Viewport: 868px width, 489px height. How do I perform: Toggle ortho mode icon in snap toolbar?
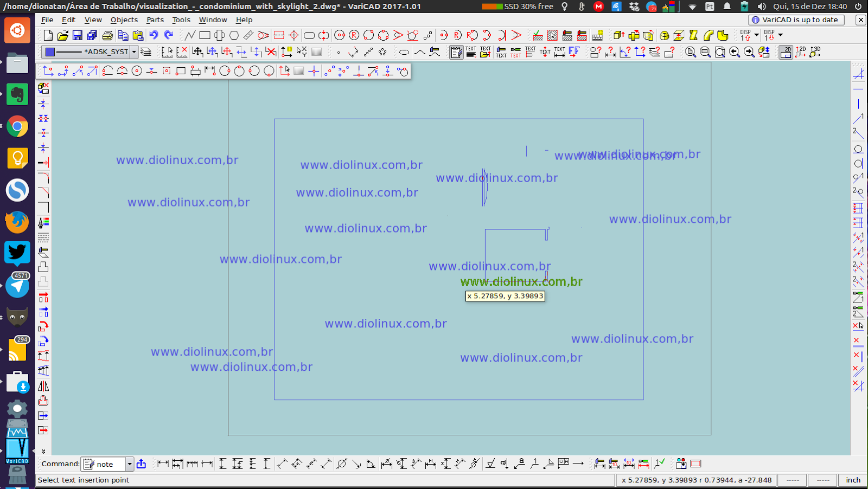pos(314,71)
